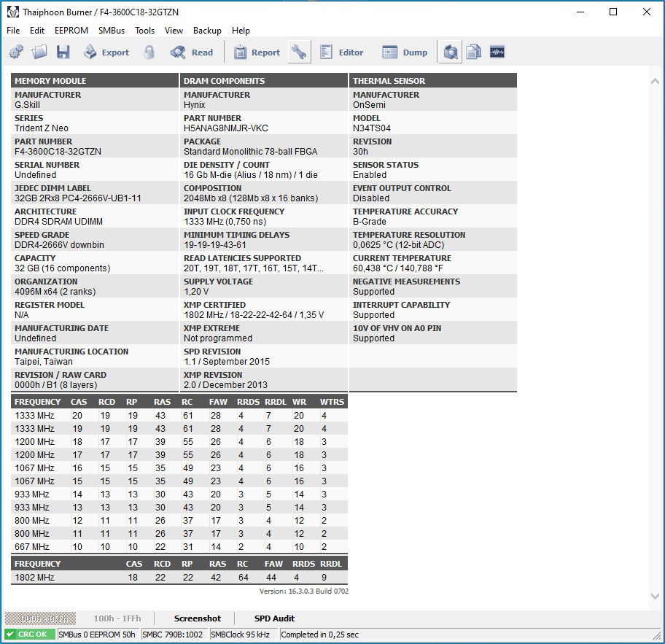The image size is (665, 644).
Task: Click the Completed in 0,25 sec status text
Action: [320, 635]
